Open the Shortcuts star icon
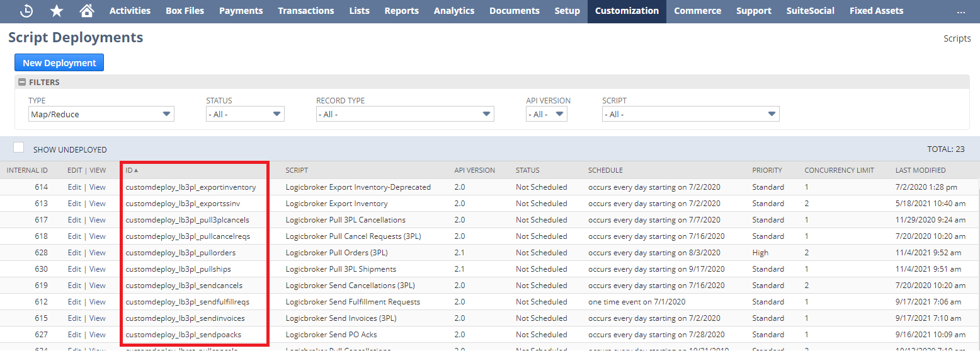This screenshot has width=980, height=353. pyautogui.click(x=57, y=11)
